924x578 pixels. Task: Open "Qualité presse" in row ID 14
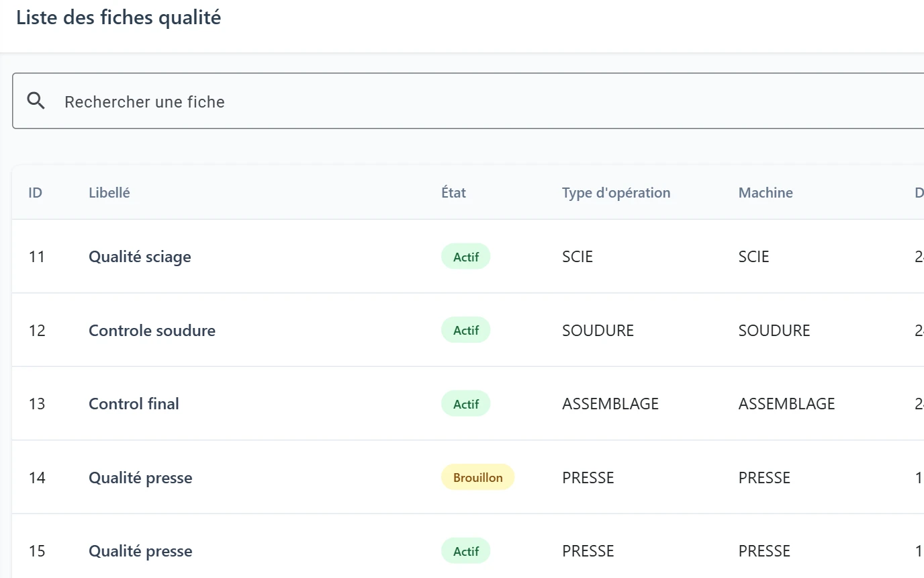(x=140, y=478)
